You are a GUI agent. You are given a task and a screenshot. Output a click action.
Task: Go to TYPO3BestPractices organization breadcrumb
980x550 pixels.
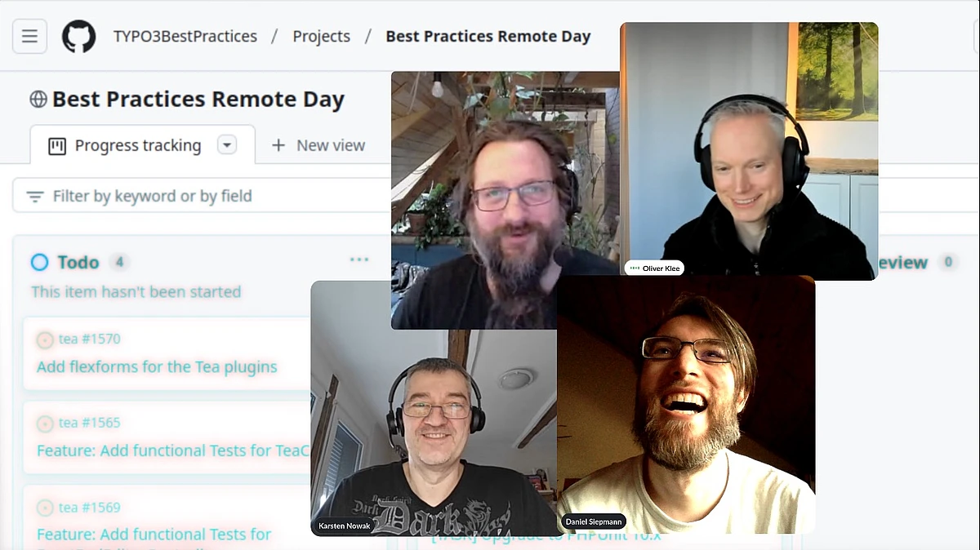[185, 37]
